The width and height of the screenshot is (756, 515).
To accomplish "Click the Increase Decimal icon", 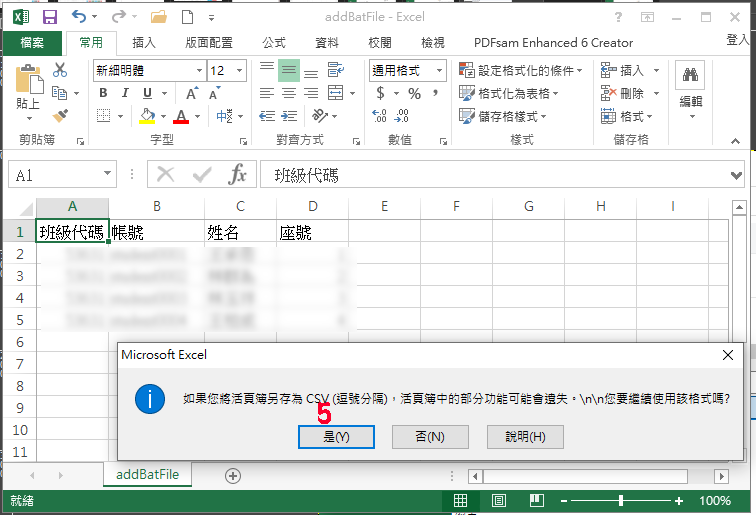I will [x=379, y=116].
